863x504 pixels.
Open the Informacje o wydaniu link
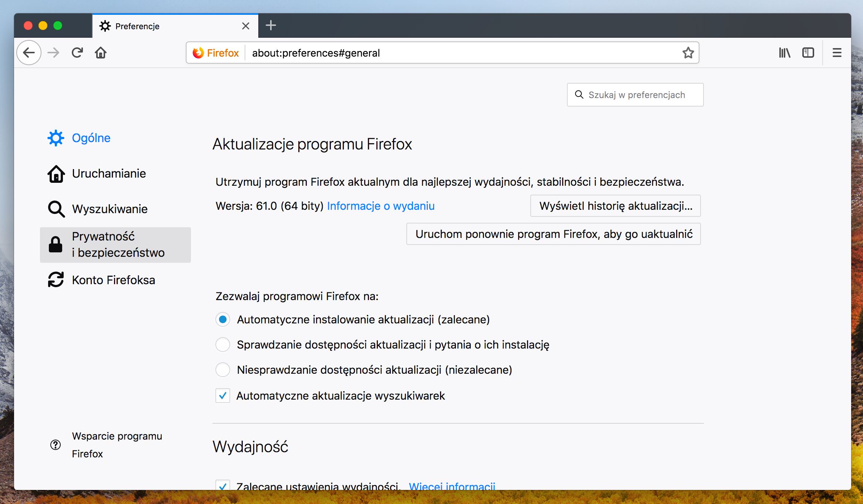tap(381, 206)
